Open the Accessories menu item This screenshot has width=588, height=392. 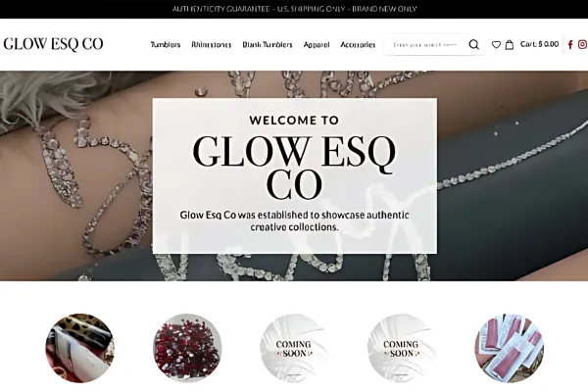pos(358,45)
